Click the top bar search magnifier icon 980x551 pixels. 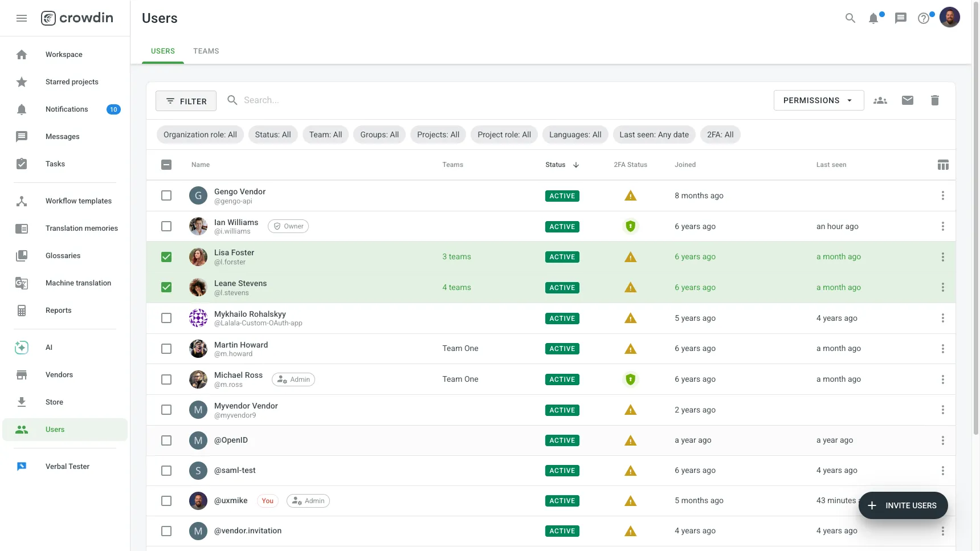coord(850,18)
